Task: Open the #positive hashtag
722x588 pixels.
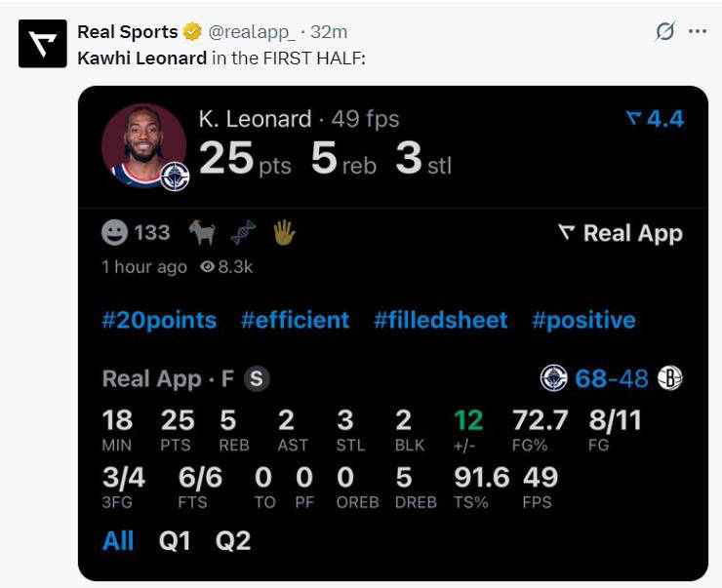Action: [583, 320]
